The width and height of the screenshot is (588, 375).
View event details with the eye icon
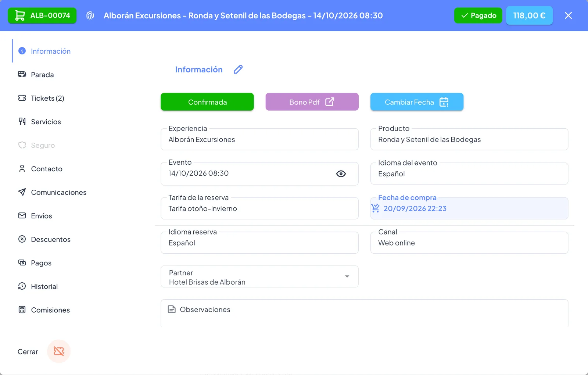click(341, 174)
